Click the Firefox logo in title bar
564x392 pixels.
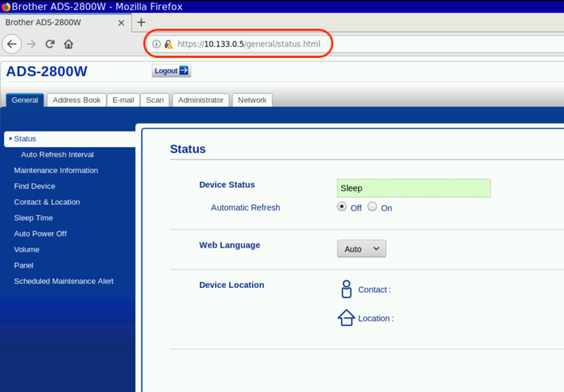[6, 6]
